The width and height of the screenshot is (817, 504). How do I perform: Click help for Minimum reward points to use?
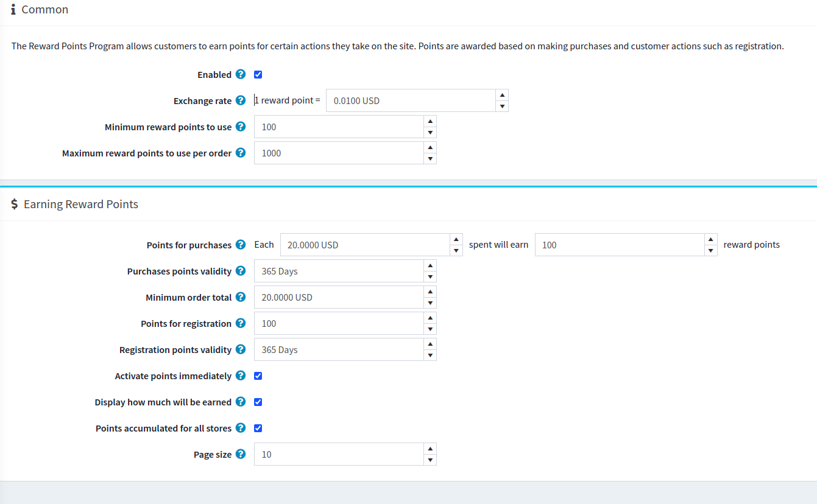241,127
